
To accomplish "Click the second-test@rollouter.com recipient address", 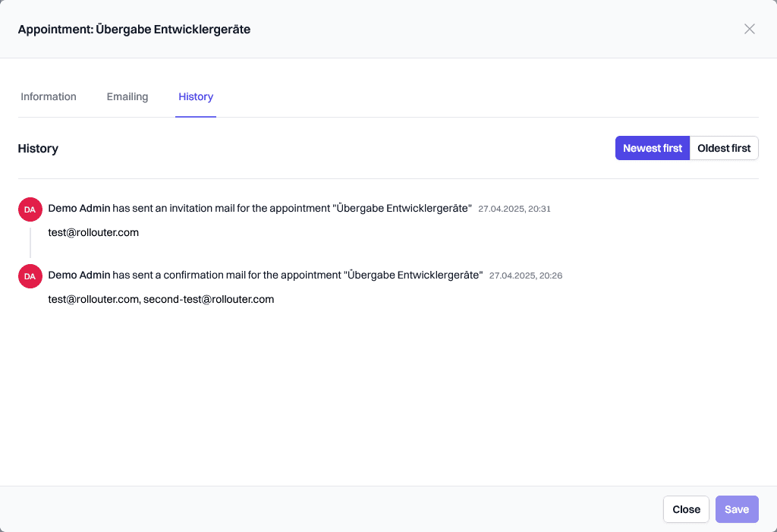I will (209, 300).
